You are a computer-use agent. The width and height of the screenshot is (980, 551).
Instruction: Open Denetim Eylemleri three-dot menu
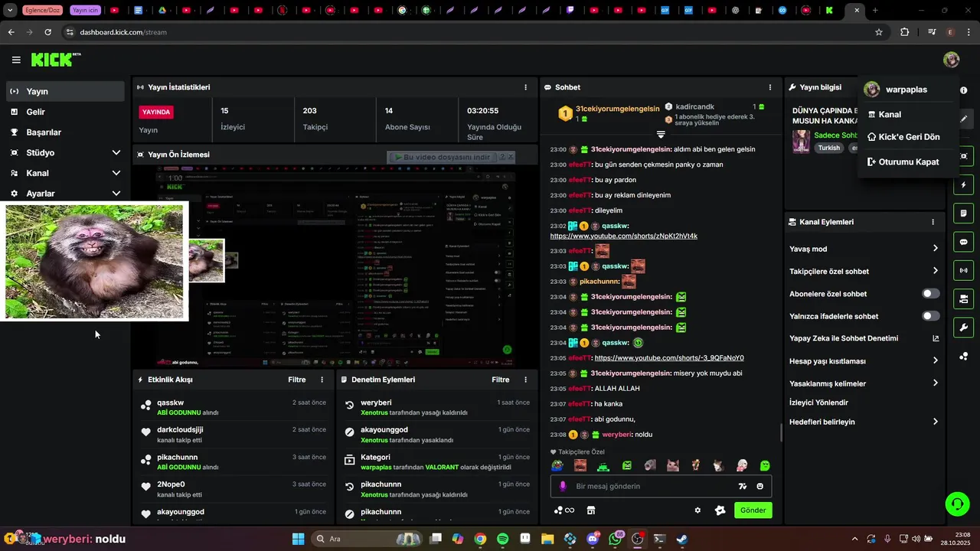pos(525,380)
